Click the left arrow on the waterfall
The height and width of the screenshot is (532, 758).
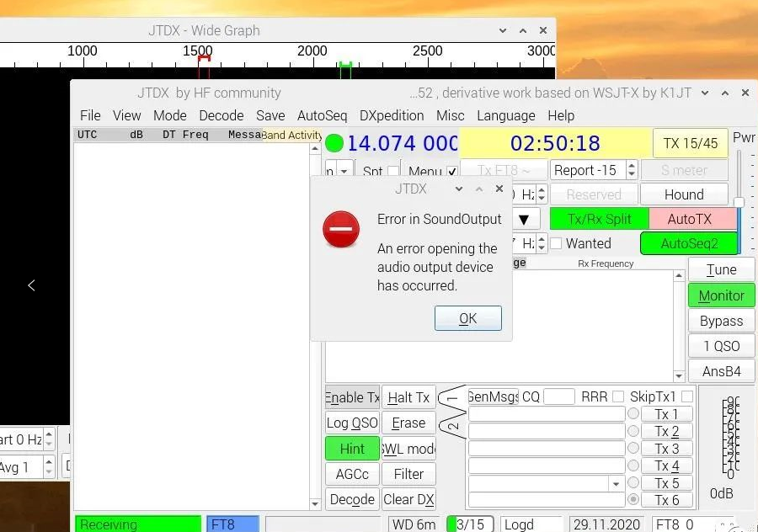31,285
